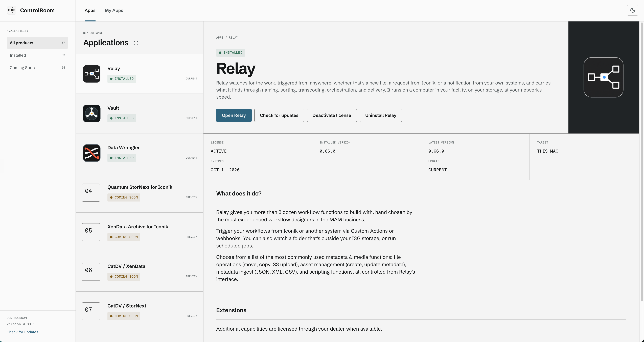Select XenData Archive for Iconik title
The width and height of the screenshot is (644, 342).
coord(138,227)
